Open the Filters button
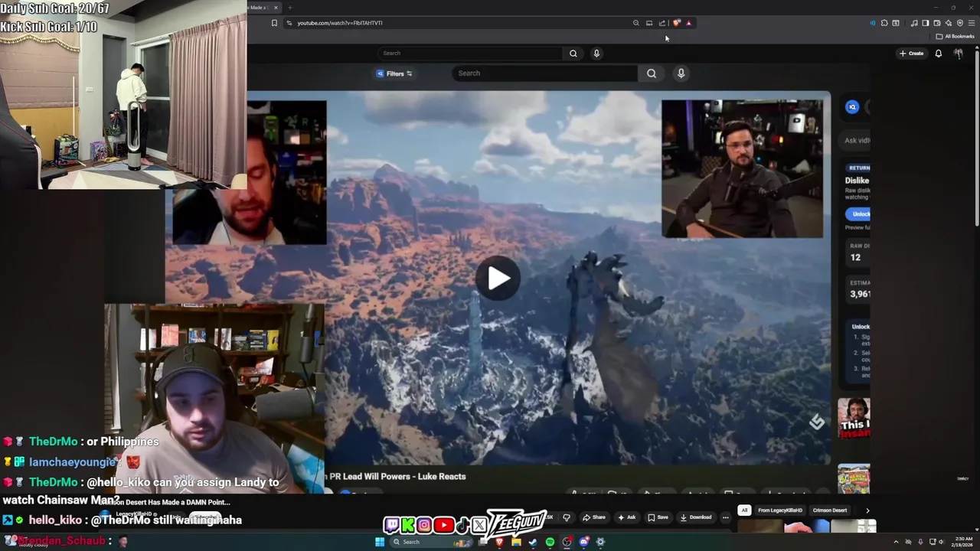 [395, 73]
